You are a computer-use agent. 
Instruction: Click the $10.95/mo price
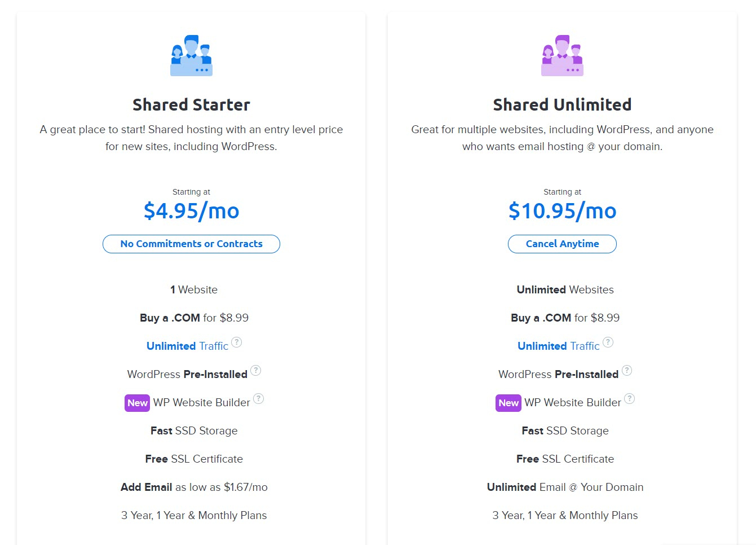coord(562,211)
